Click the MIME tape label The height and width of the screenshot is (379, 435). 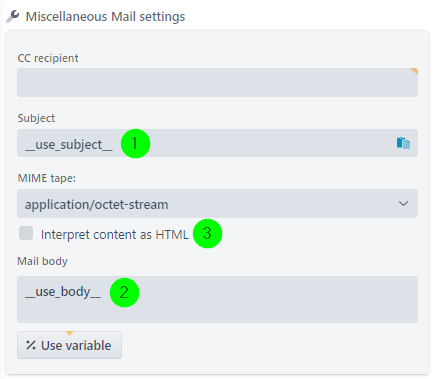tap(47, 178)
